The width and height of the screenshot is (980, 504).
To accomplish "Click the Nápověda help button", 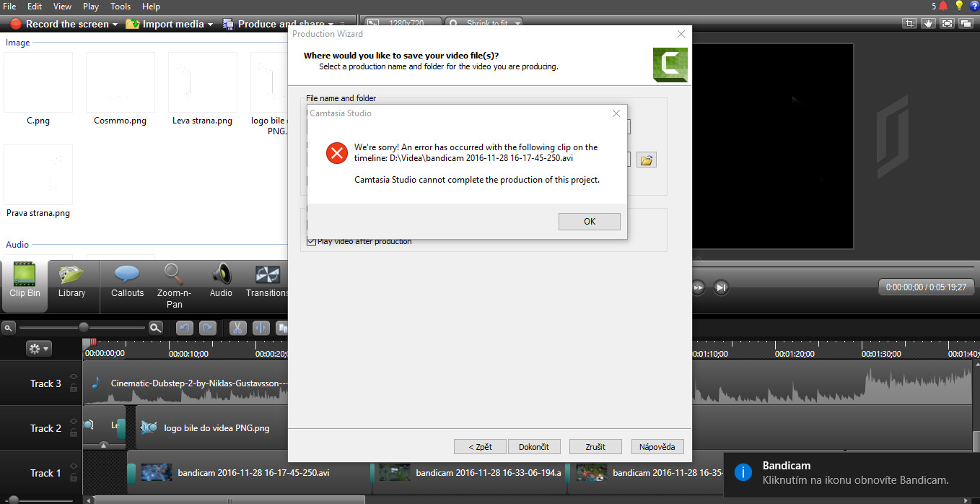I will tap(657, 447).
